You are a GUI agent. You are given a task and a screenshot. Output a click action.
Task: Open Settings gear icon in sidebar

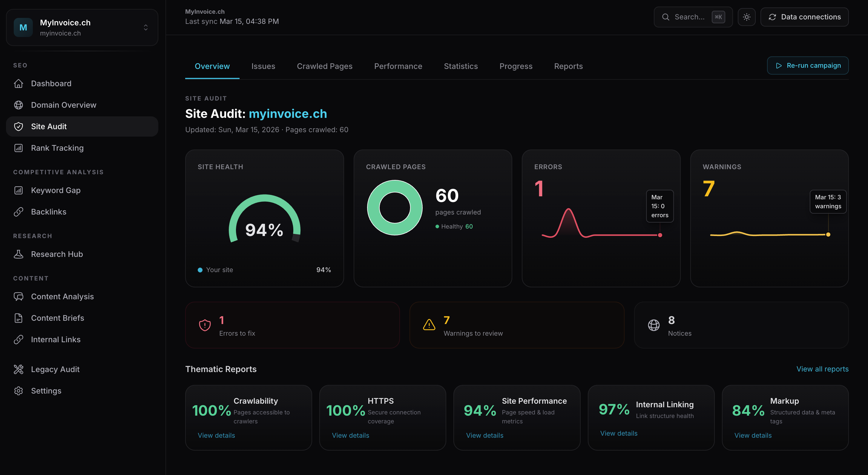pyautogui.click(x=19, y=391)
